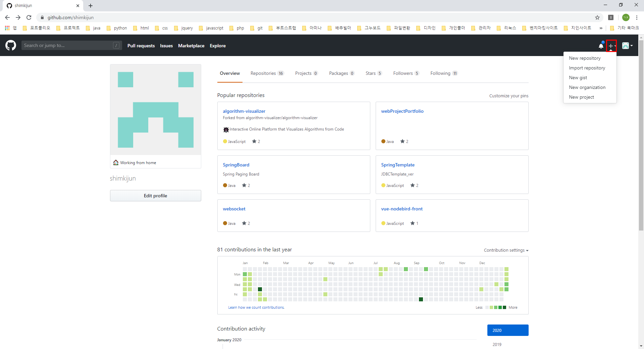
Task: Open a new browser tab
Action: [x=91, y=6]
